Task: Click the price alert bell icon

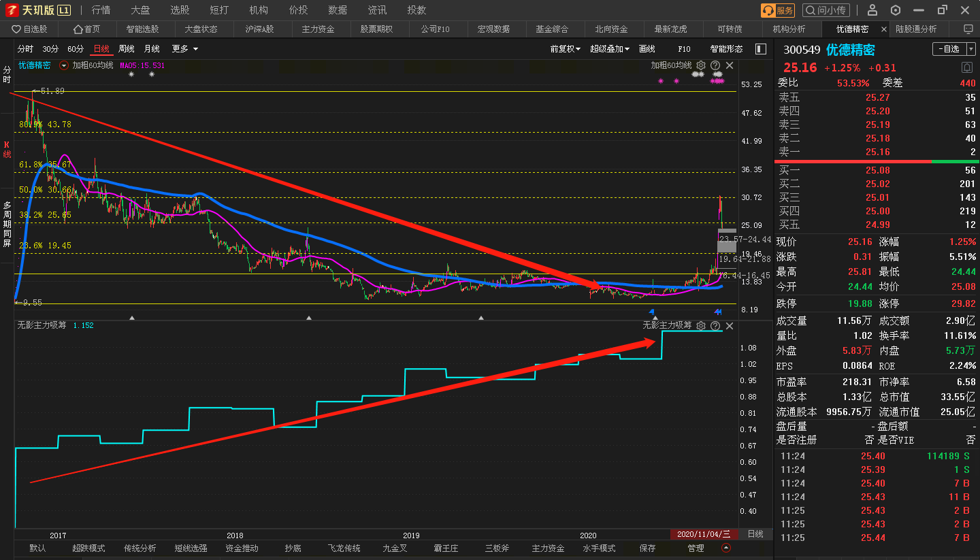Action: (x=967, y=67)
